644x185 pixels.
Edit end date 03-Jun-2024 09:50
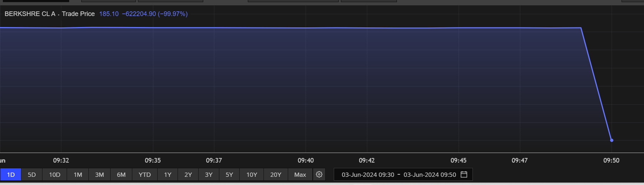click(x=430, y=175)
